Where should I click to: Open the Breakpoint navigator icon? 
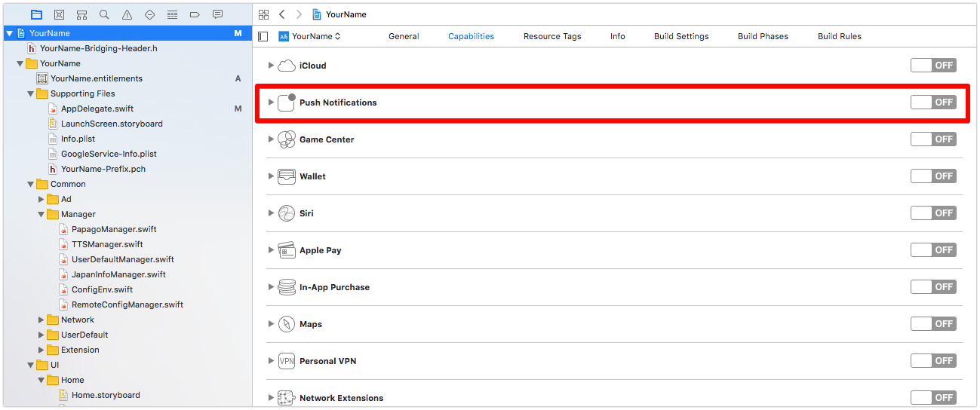(195, 14)
